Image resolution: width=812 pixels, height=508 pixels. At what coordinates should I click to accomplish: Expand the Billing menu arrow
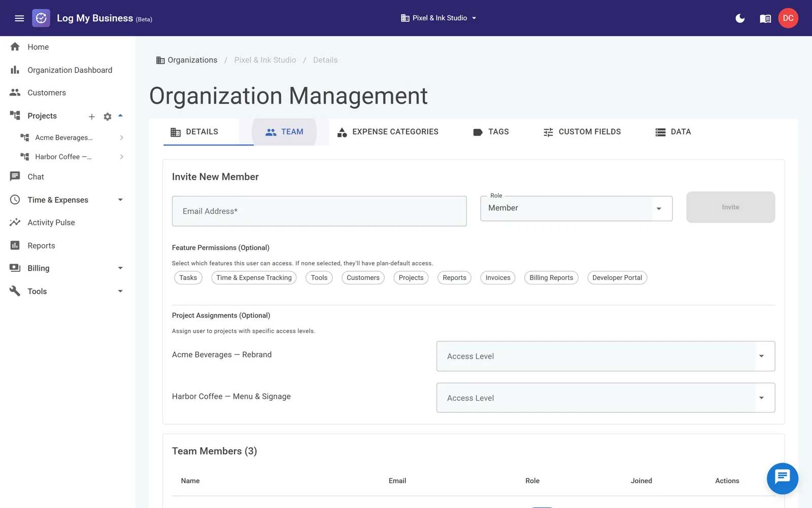click(120, 268)
